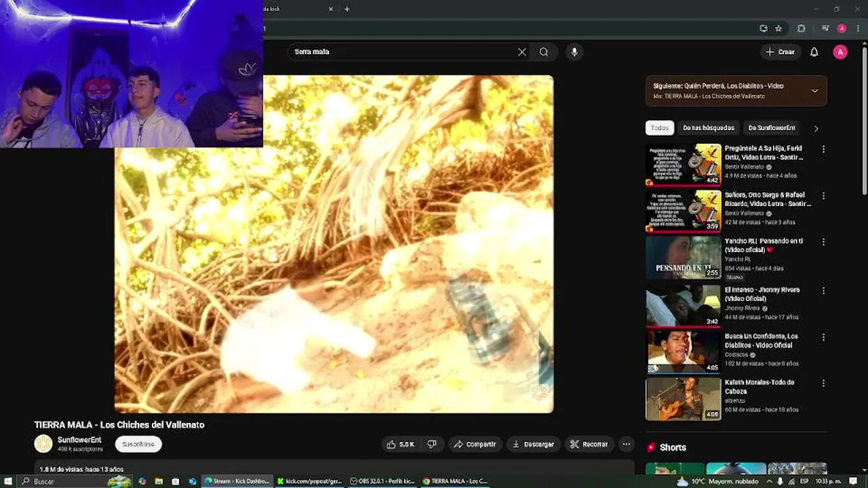Open options for Yancho RL Pensando en ti
The height and width of the screenshot is (488, 868).
(x=823, y=242)
